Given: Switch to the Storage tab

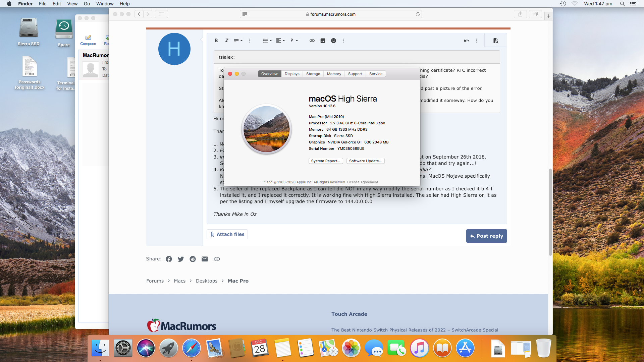Looking at the screenshot, I should pos(313,74).
